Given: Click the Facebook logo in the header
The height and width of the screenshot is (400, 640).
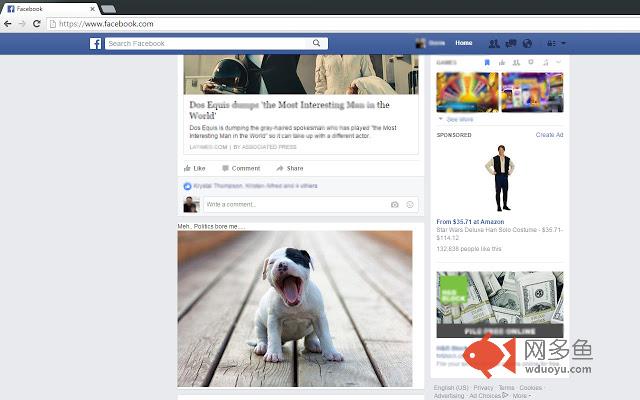Looking at the screenshot, I should coord(96,43).
